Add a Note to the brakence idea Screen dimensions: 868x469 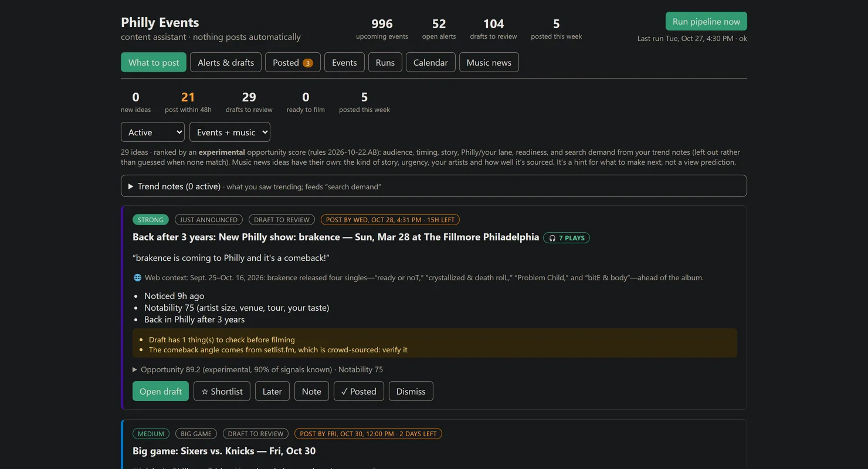pos(311,391)
